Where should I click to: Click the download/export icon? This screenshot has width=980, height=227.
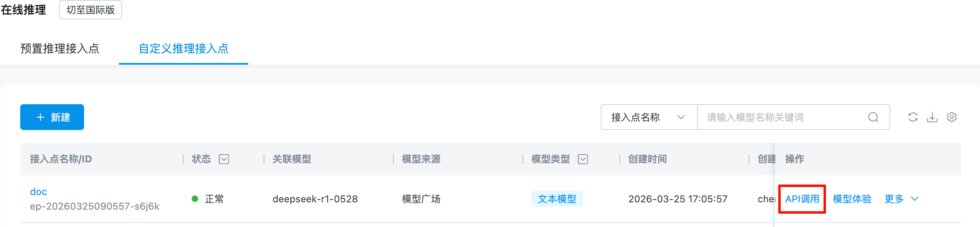[x=932, y=117]
